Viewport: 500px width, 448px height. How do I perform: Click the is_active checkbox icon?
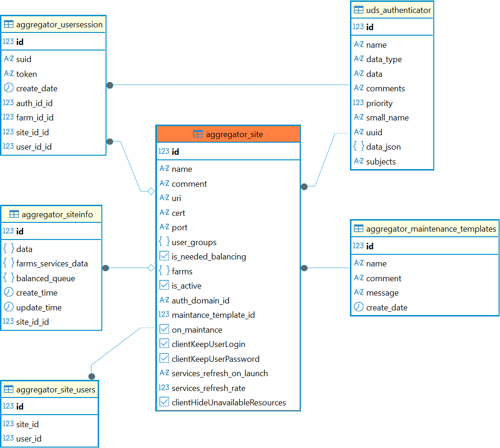pyautogui.click(x=164, y=285)
